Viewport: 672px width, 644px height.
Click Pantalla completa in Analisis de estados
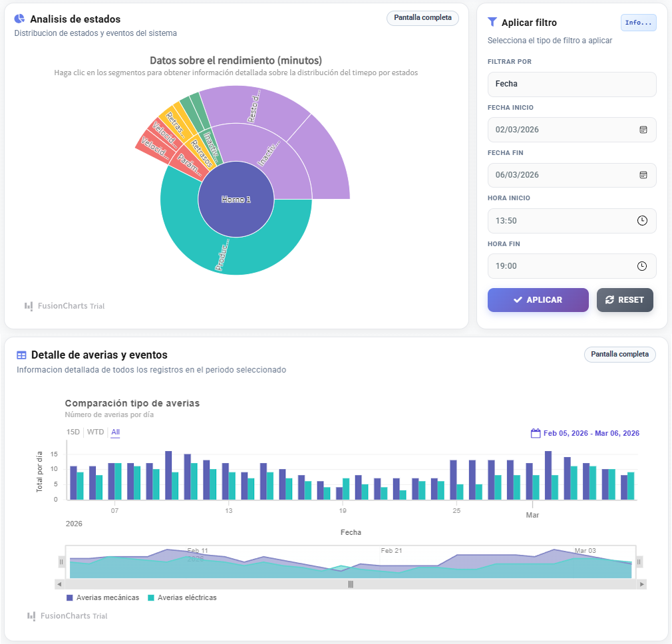tap(422, 17)
